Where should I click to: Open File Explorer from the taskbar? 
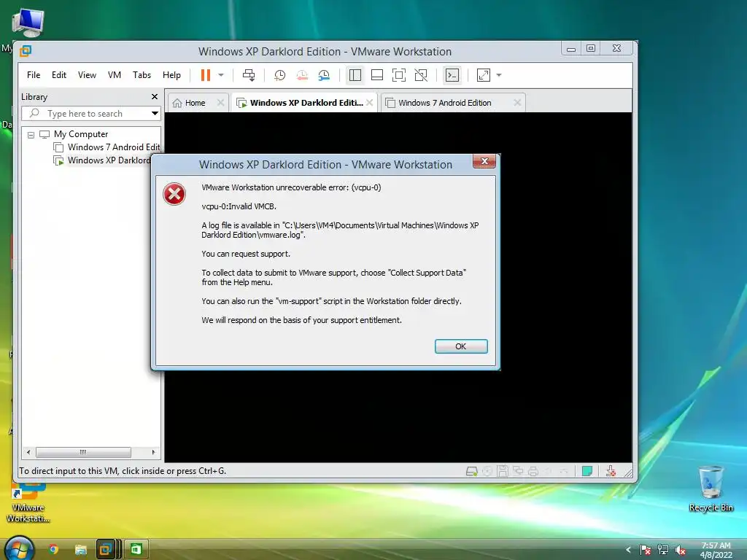tap(81, 550)
